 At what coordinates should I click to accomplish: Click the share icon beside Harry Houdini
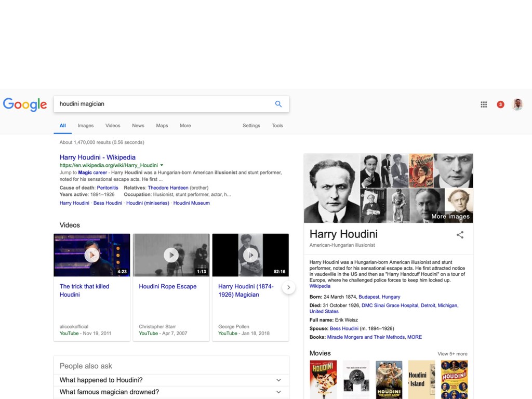(x=460, y=235)
